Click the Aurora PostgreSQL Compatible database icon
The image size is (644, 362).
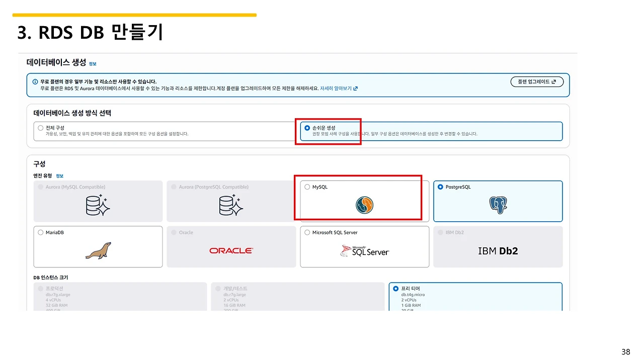click(231, 205)
